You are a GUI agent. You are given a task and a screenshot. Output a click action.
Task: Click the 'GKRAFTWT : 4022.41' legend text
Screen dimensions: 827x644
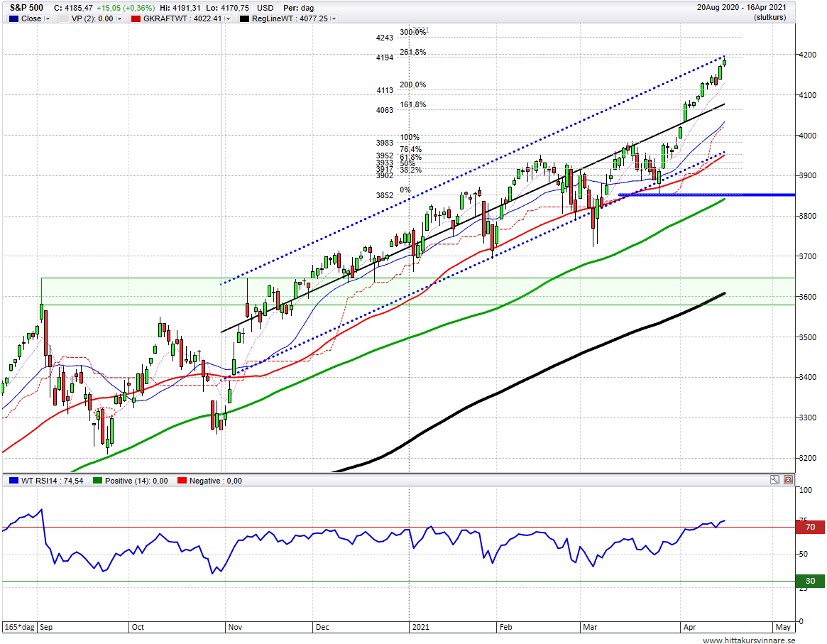182,18
